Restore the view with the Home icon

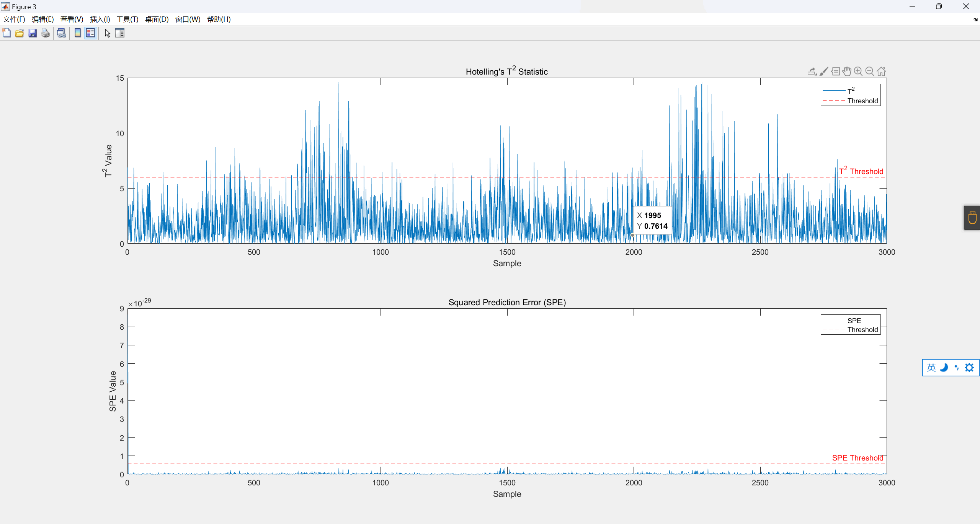[x=881, y=71]
